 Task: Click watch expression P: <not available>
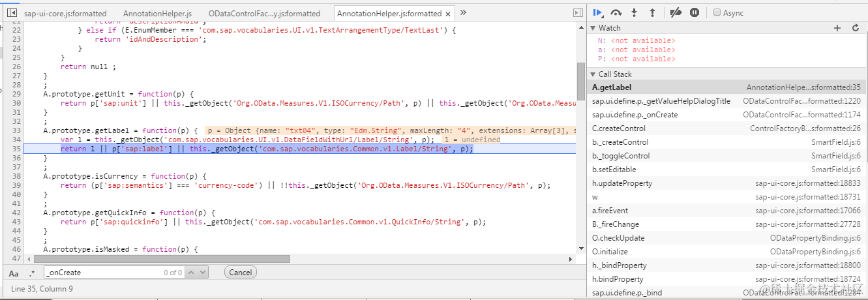636,59
